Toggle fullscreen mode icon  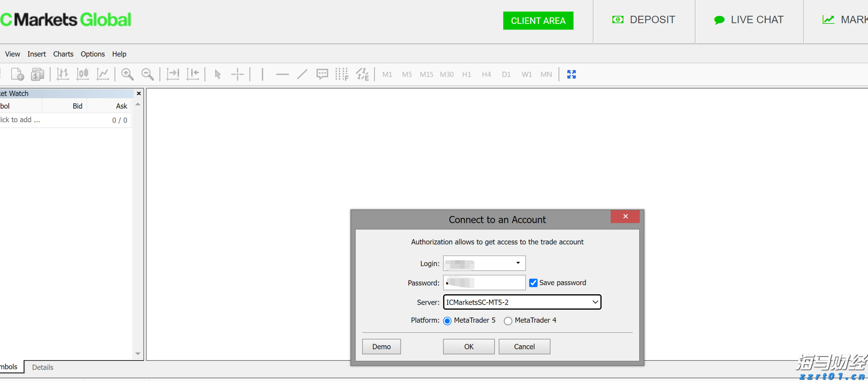click(x=571, y=74)
